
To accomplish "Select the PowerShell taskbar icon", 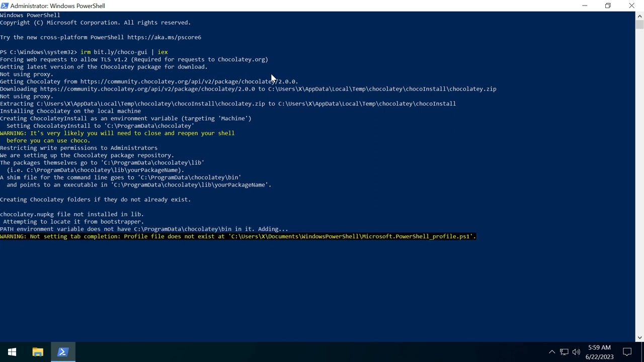I will 62,352.
